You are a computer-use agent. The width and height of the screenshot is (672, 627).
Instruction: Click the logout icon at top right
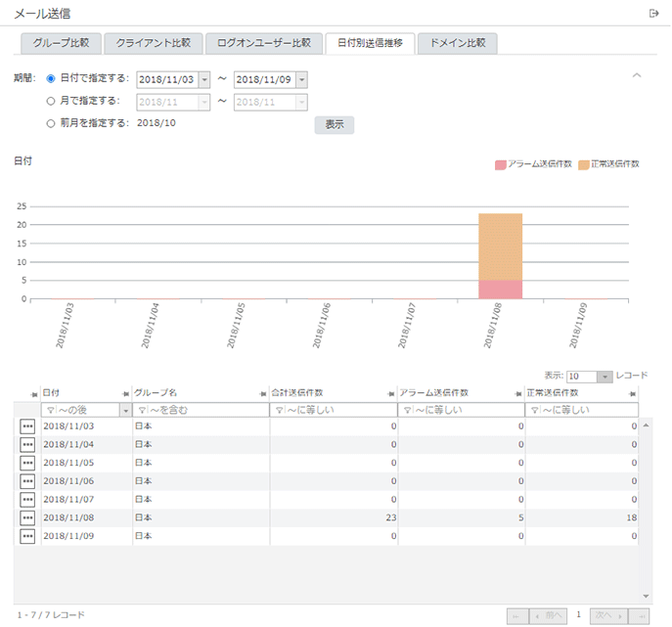coord(653,13)
